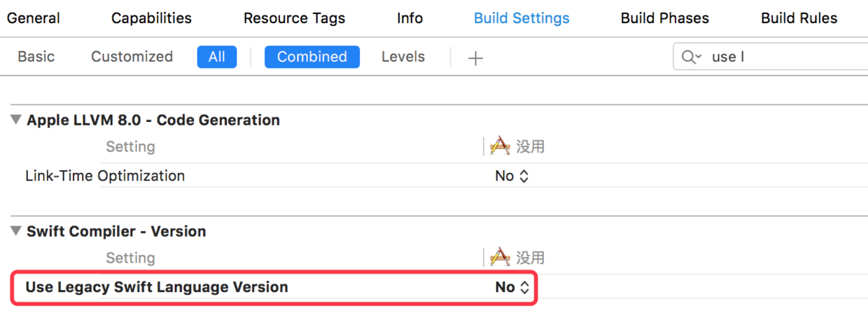This screenshot has width=868, height=318.
Task: Collapse Apple LLVM 8.0 Code Generation section
Action: point(16,120)
